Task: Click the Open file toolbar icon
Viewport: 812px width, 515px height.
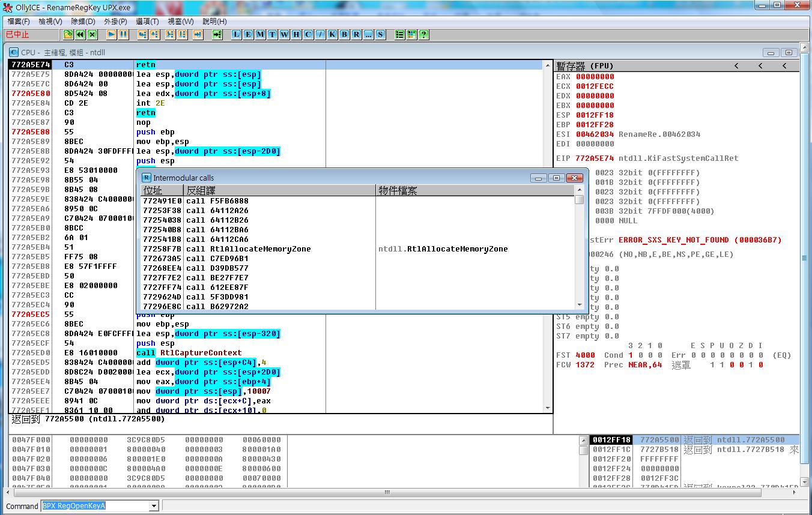Action: [68, 35]
